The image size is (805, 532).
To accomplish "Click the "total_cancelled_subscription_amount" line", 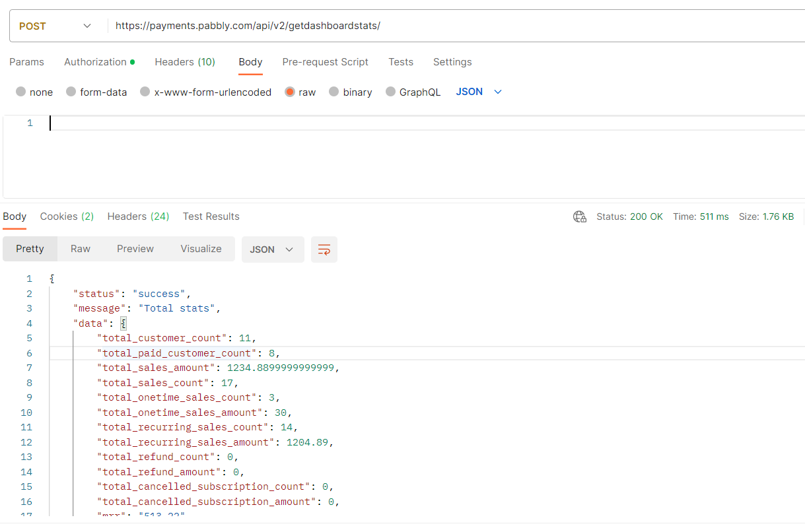I will coord(219,502).
